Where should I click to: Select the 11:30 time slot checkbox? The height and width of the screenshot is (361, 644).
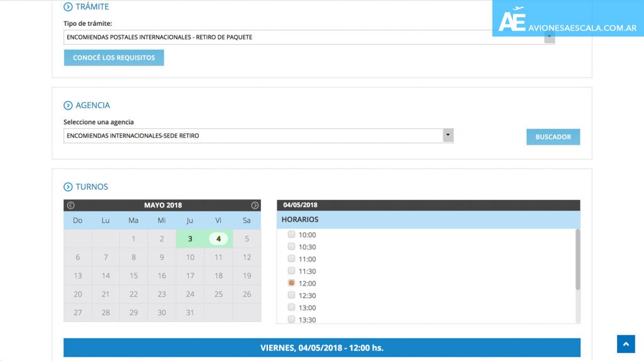291,271
